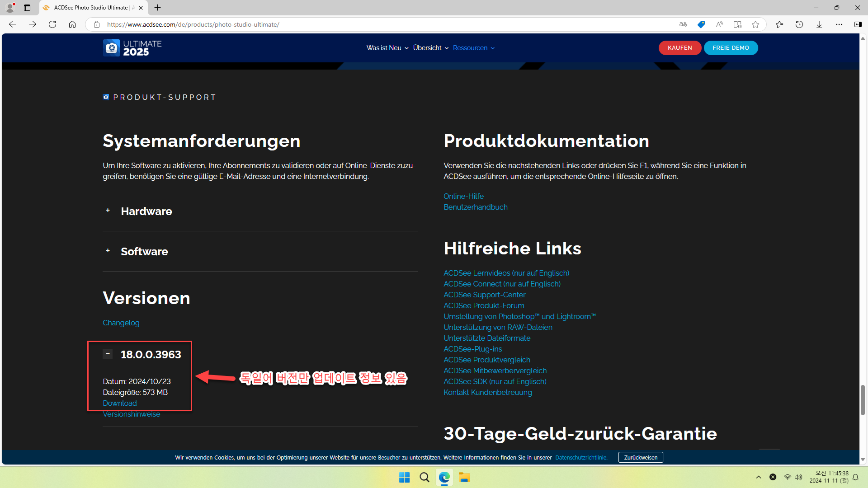The height and width of the screenshot is (488, 868).
Task: Reload the ACDSee page
Action: coord(52,24)
